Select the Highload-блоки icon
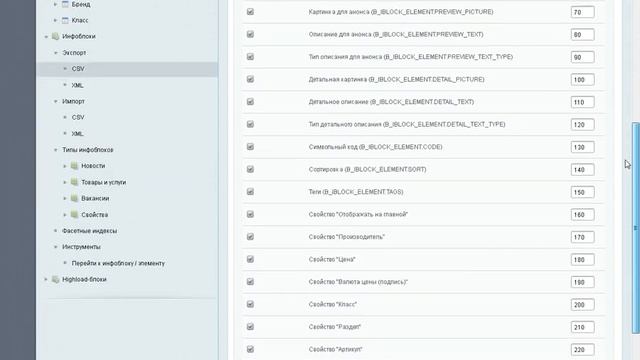Screen dimensions: 640x360 [56, 279]
